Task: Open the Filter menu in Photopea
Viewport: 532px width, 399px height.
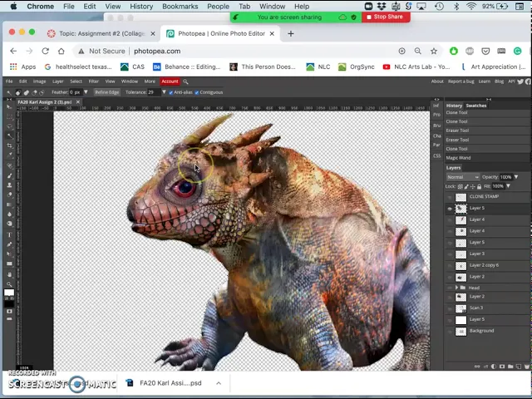Action: 93,81
